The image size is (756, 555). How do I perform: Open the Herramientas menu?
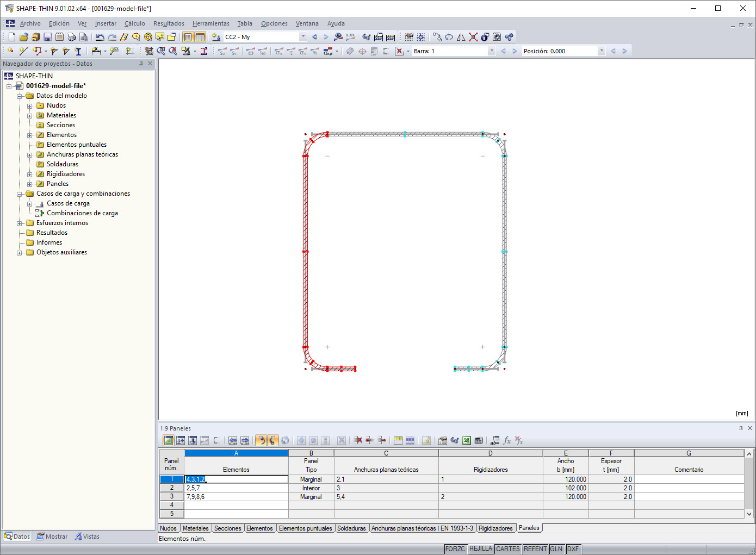211,23
